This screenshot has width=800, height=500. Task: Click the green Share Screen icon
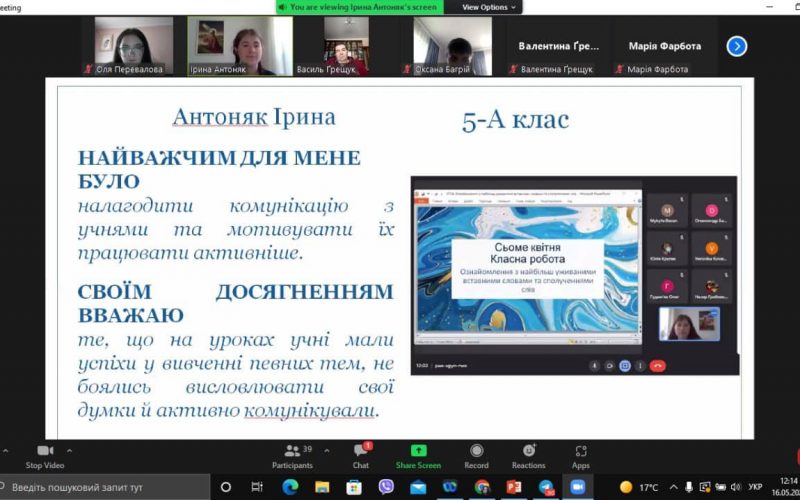pyautogui.click(x=418, y=451)
